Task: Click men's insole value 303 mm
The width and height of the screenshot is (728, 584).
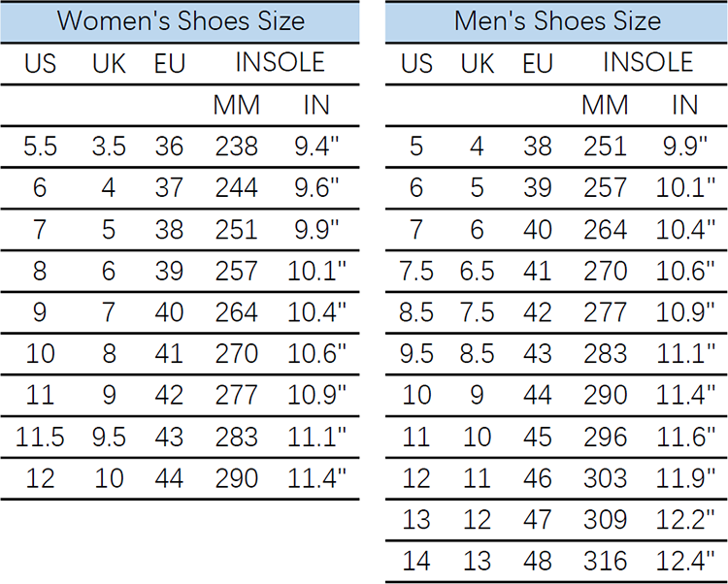Action: coord(605,478)
